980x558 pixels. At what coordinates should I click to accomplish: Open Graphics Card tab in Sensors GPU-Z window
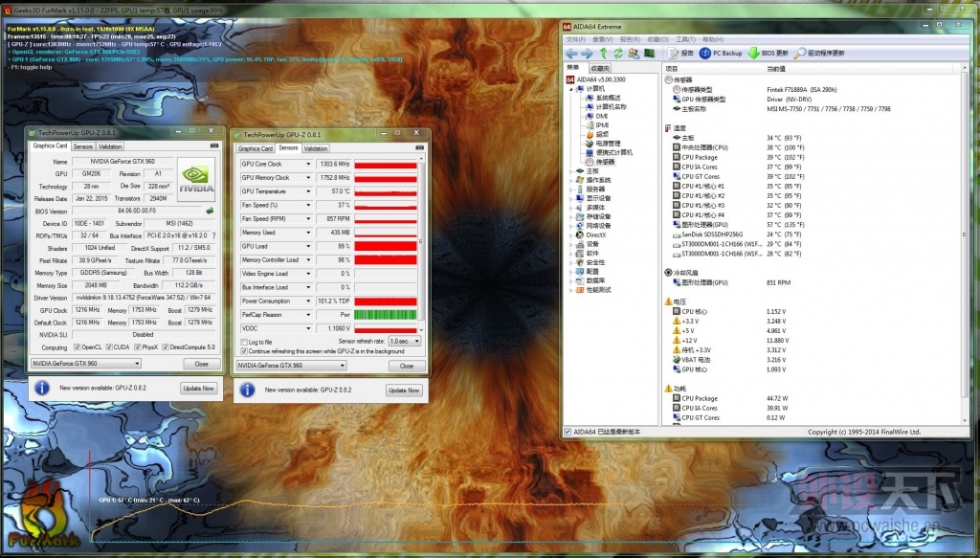click(x=255, y=148)
